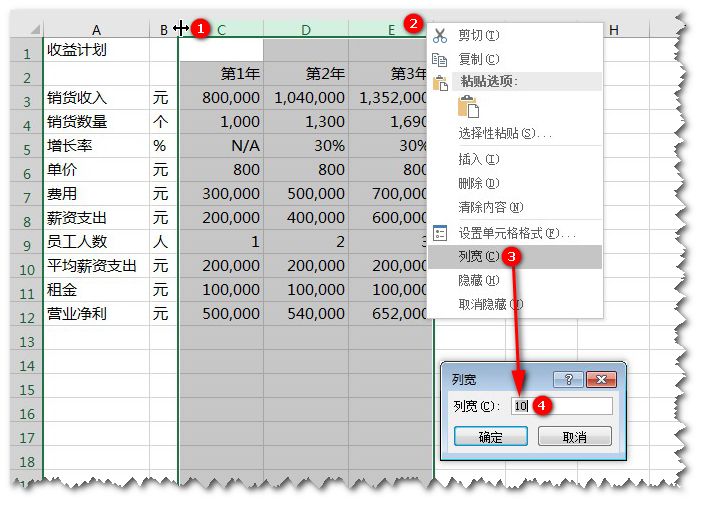Click the 员工人数 label cell

coord(96,241)
